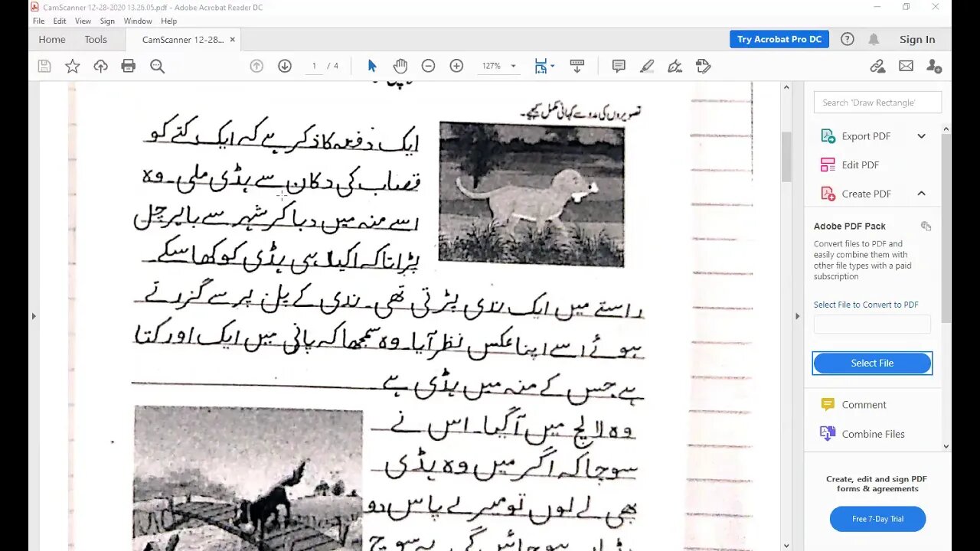The image size is (980, 551).
Task: Open the Window menu
Action: [138, 21]
